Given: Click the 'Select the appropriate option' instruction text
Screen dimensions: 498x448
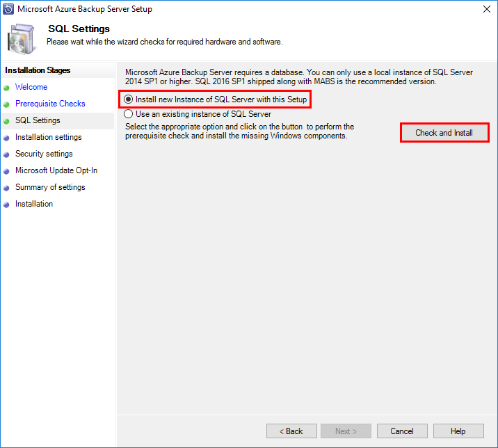Looking at the screenshot, I should [x=239, y=131].
